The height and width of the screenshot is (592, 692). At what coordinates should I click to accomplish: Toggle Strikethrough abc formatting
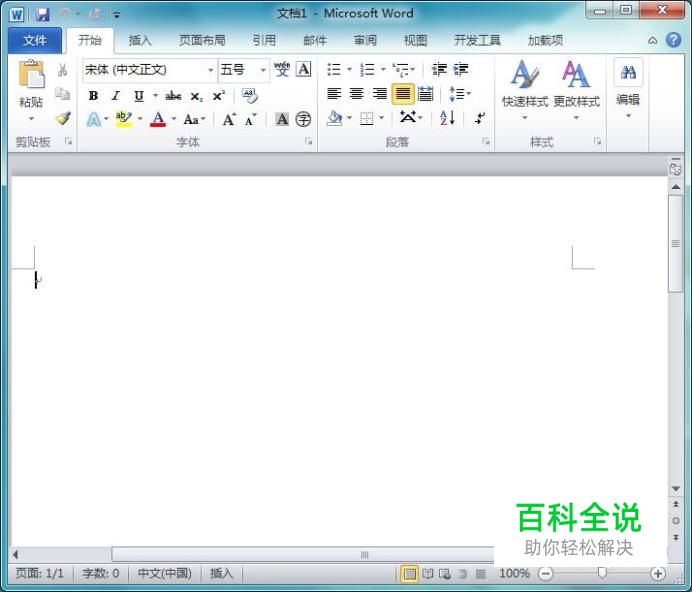click(173, 96)
